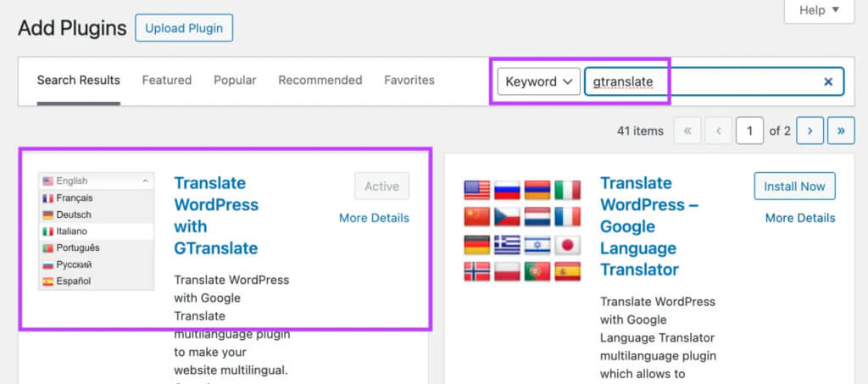
Task: Click the 'English' selector in GTranslate thumbnail
Action: pyautogui.click(x=97, y=181)
